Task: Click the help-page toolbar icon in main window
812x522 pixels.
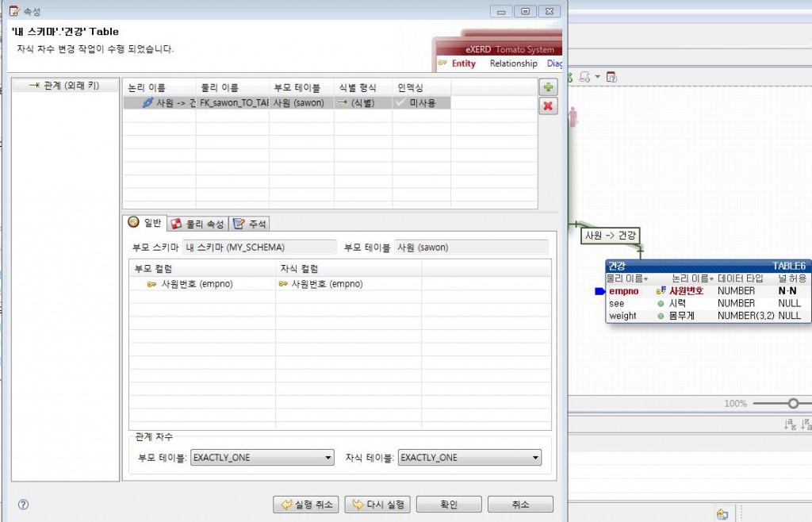Action: [611, 77]
